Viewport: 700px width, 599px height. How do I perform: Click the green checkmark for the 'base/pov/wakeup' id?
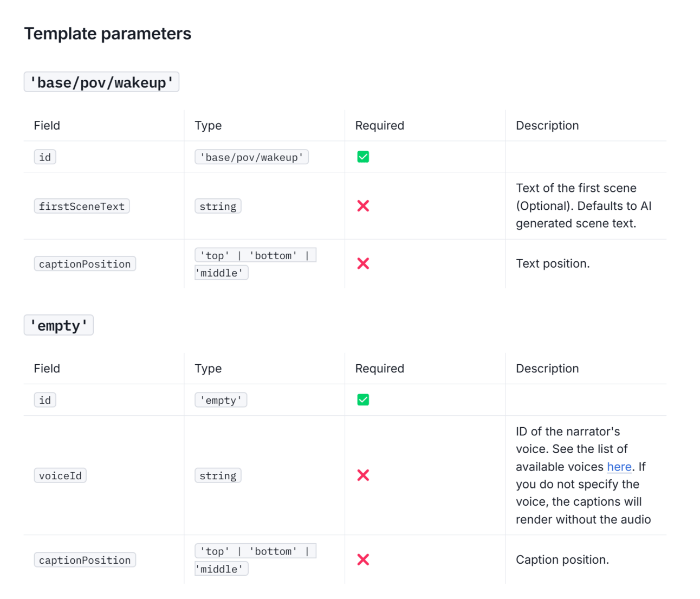[x=363, y=157]
